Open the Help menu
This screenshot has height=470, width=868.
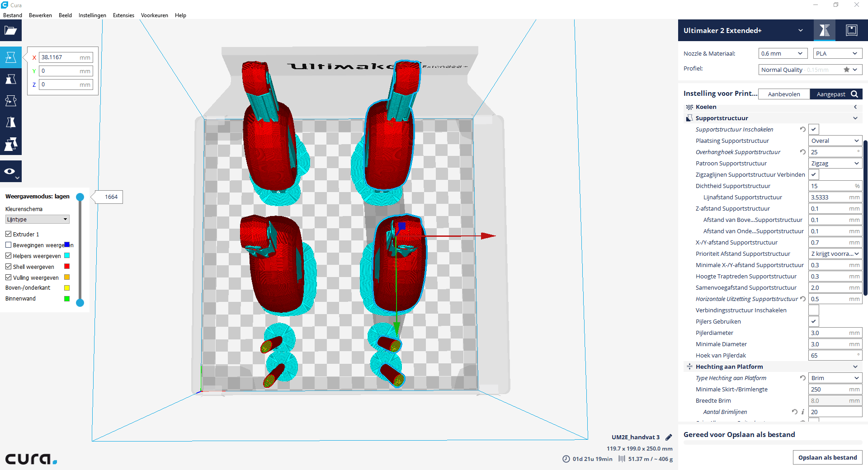coord(180,15)
